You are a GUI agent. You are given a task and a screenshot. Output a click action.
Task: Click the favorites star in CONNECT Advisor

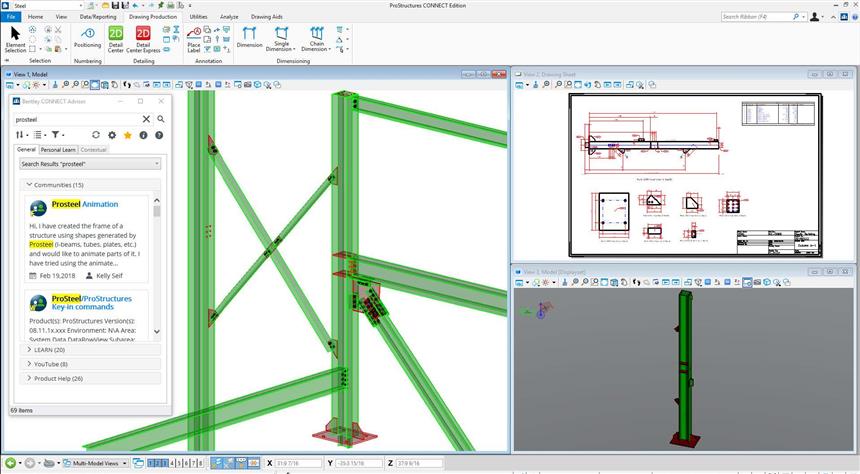128,135
